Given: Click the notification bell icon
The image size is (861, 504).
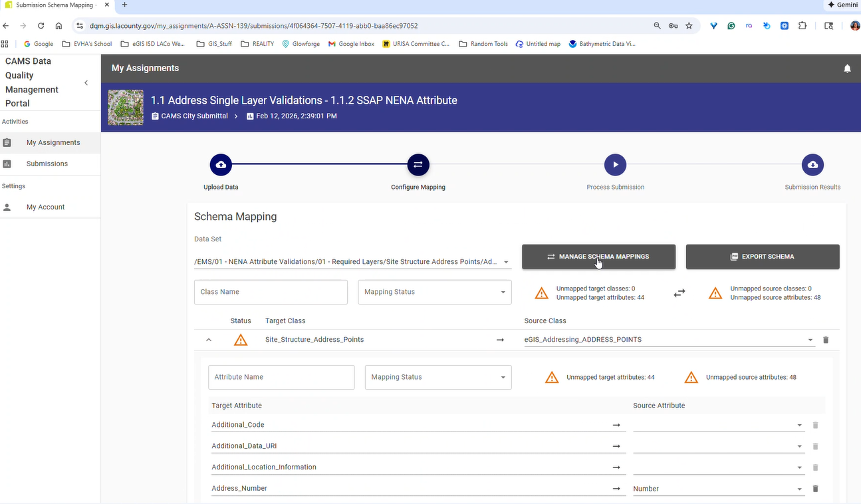Looking at the screenshot, I should [x=847, y=68].
